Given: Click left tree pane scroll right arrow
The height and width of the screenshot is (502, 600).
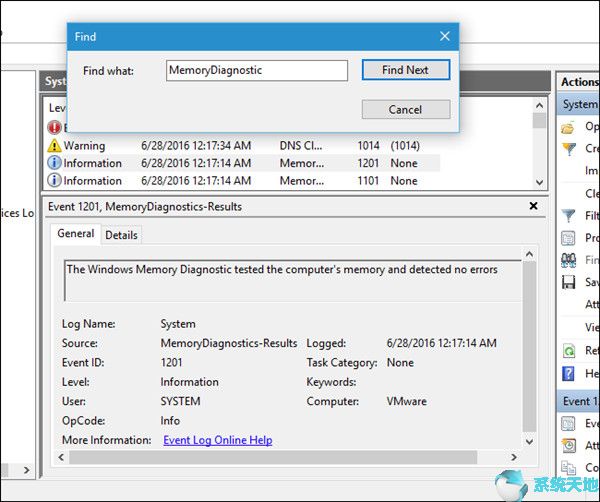Looking at the screenshot, I should (x=26, y=470).
